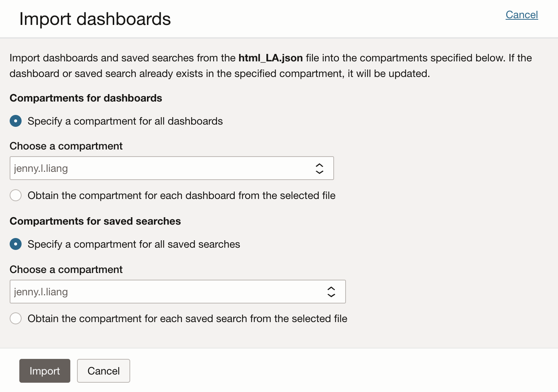Click the up-down chevron icon in the dashboards compartment selector
Viewport: 558px width, 392px height.
[319, 168]
